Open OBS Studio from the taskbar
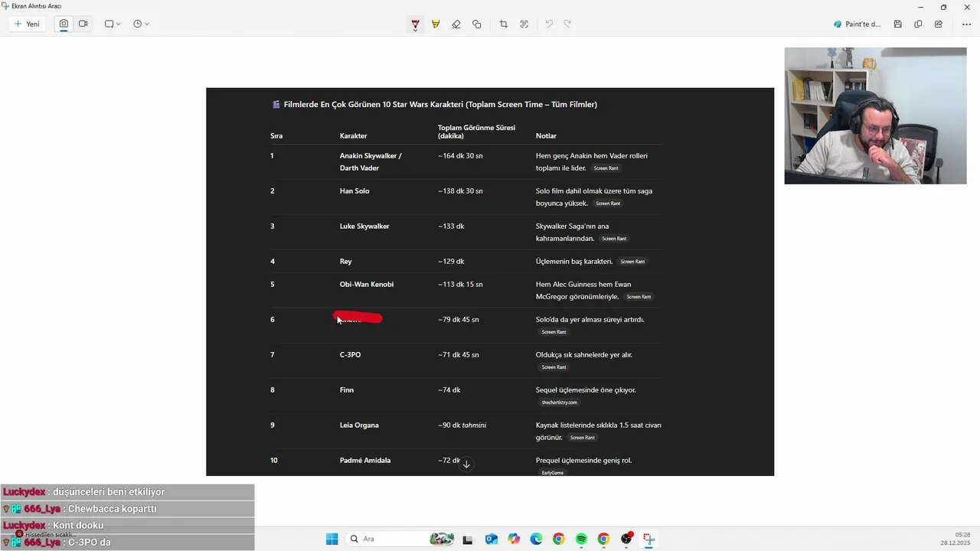Image resolution: width=980 pixels, height=551 pixels. coord(626,539)
